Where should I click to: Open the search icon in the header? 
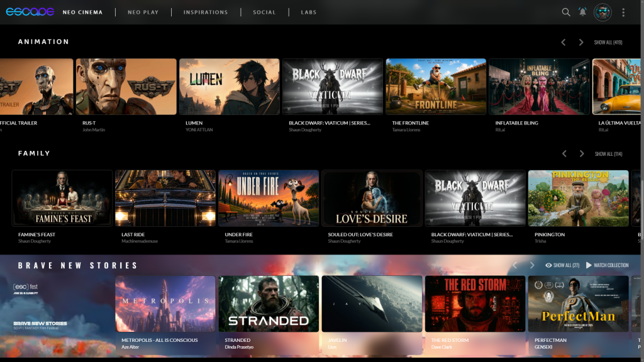566,13
